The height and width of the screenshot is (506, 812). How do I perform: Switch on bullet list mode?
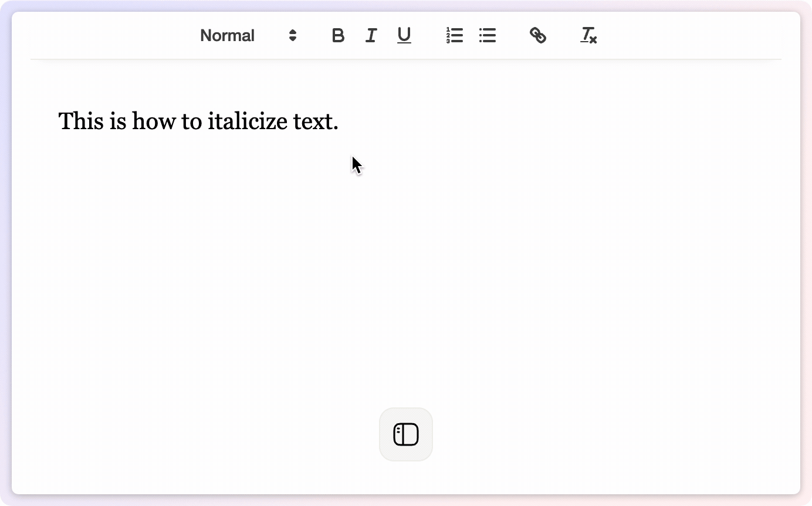coord(488,36)
